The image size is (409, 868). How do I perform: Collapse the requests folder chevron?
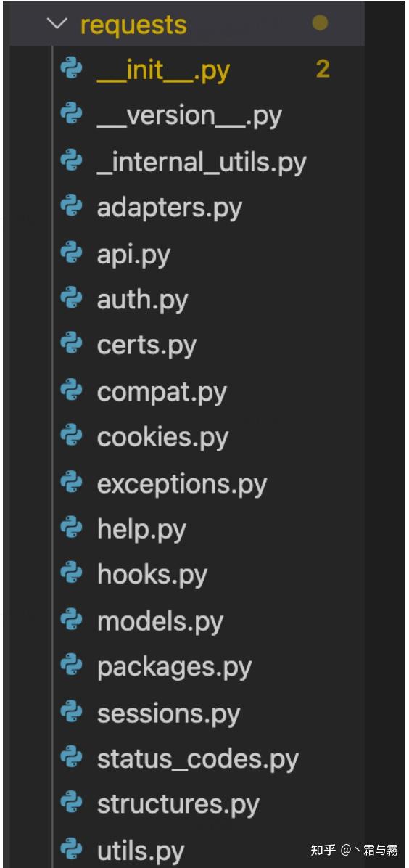click(57, 24)
